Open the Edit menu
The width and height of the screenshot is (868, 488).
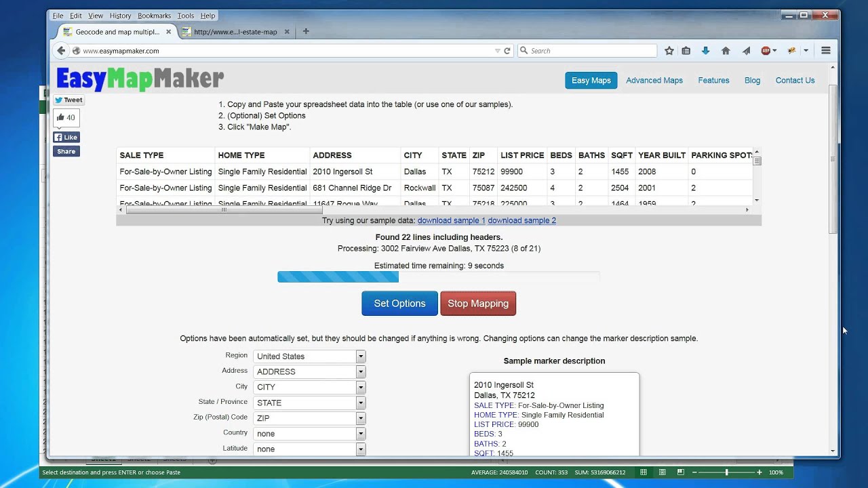(76, 16)
